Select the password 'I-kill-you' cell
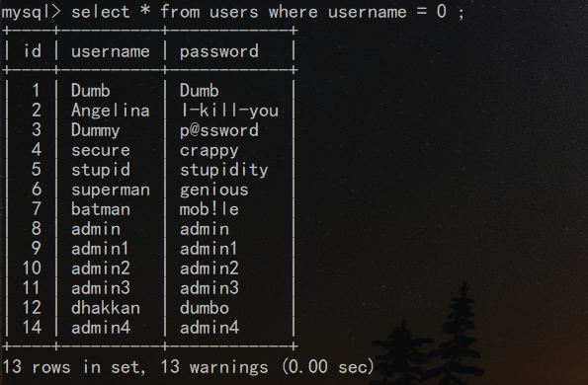The width and height of the screenshot is (588, 385). tap(229, 111)
